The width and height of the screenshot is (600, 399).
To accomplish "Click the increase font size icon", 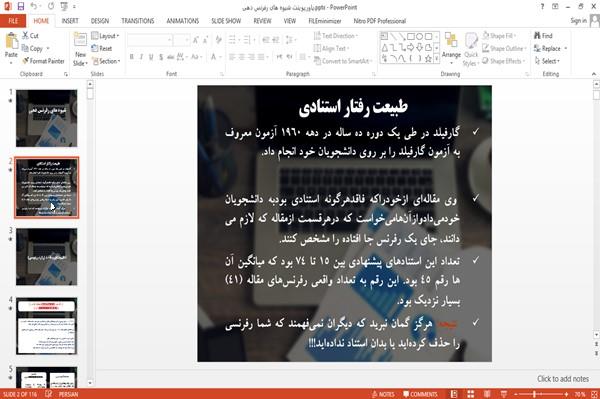I will [196, 40].
